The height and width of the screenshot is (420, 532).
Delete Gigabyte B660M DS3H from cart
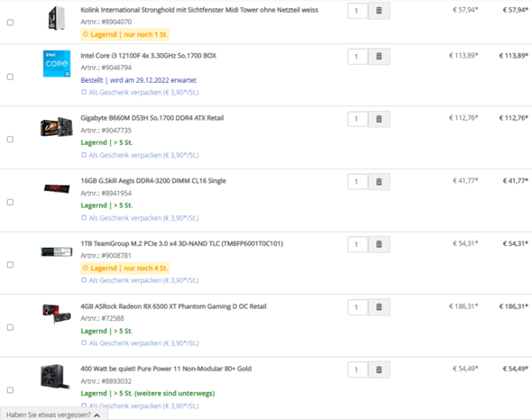(379, 119)
